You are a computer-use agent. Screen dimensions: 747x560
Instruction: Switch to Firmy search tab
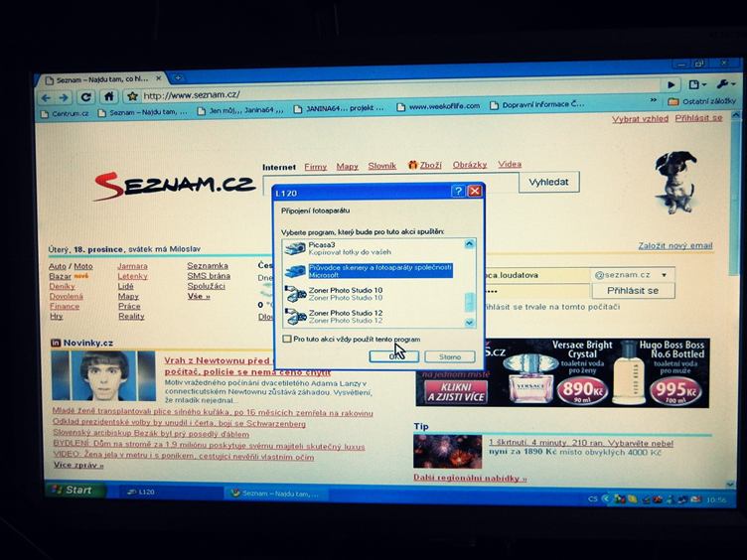pyautogui.click(x=315, y=167)
